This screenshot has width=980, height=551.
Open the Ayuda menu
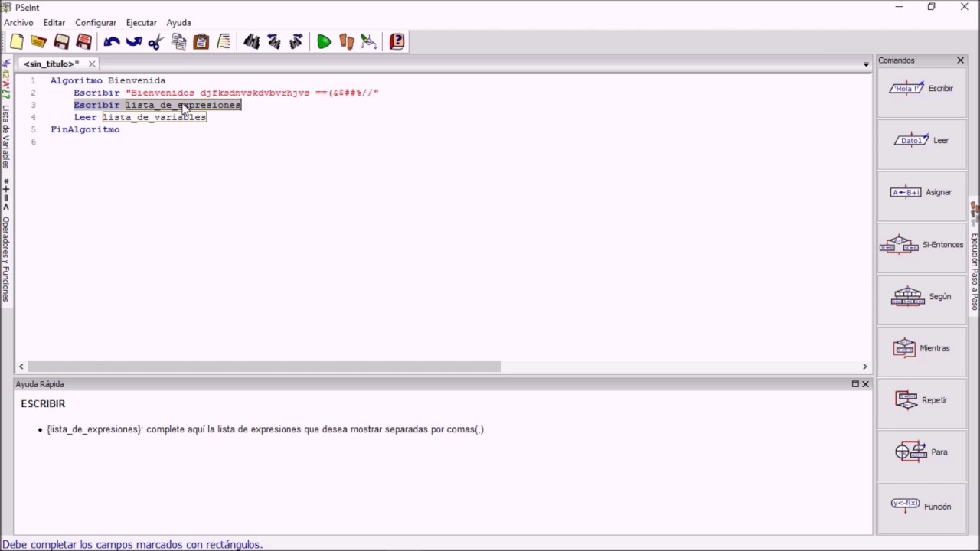coord(178,23)
